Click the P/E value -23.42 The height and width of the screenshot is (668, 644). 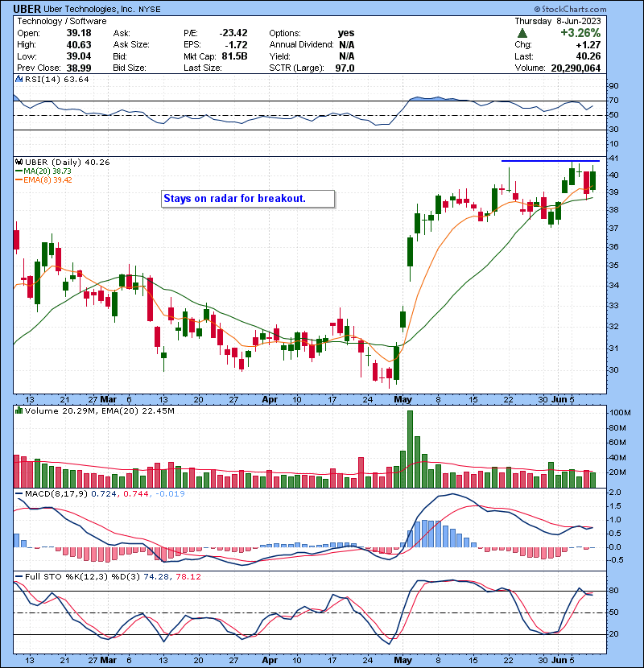click(233, 33)
